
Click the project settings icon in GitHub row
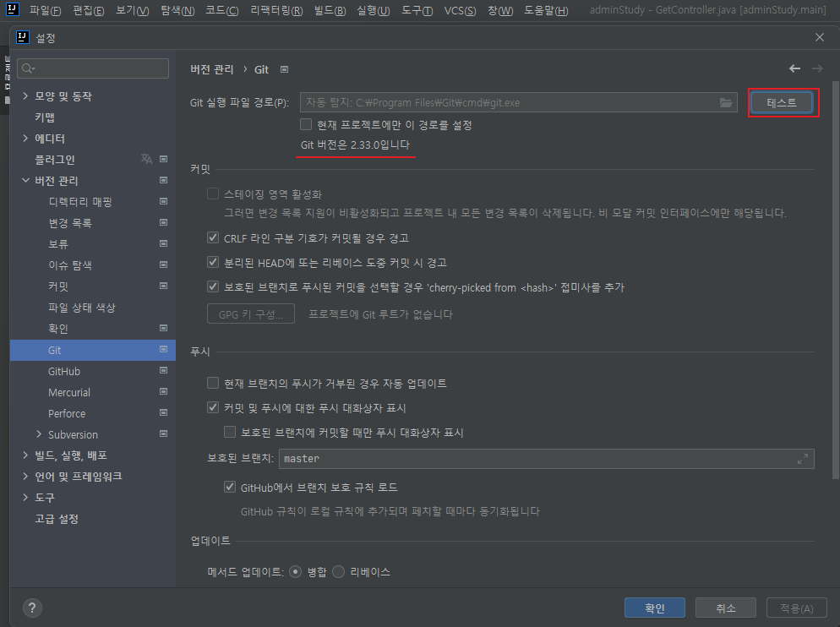pyautogui.click(x=163, y=370)
